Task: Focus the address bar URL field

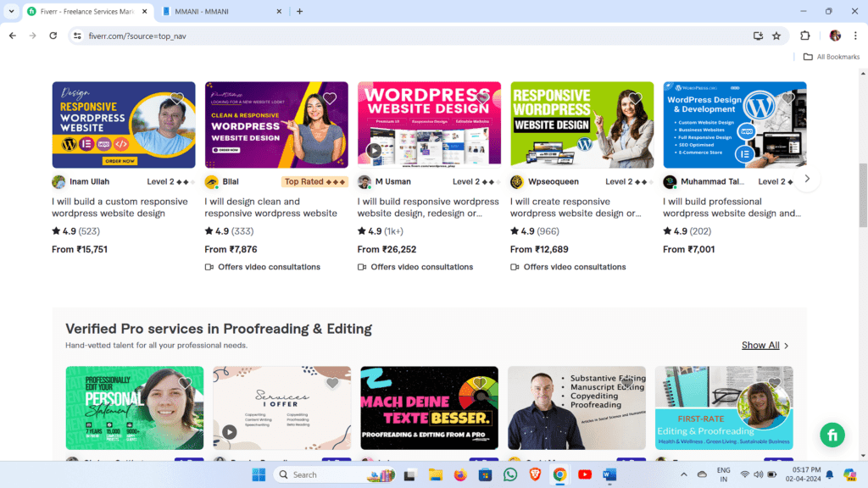Action: 415,36
